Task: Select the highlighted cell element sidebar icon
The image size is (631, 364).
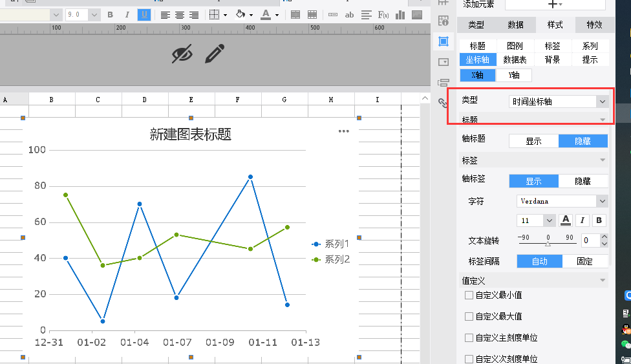Action: coord(444,41)
